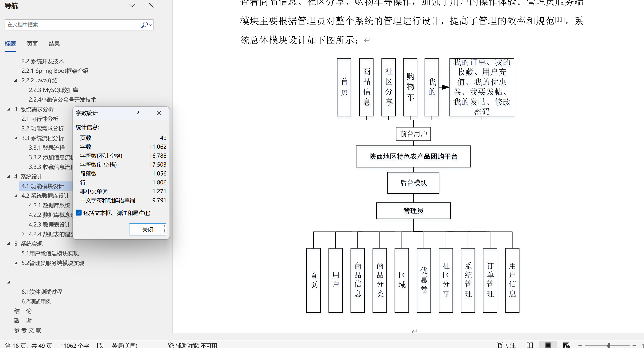Image resolution: width=644 pixels, height=348 pixels.
Task: Click the 字数 value 11,062
Action: click(x=158, y=147)
